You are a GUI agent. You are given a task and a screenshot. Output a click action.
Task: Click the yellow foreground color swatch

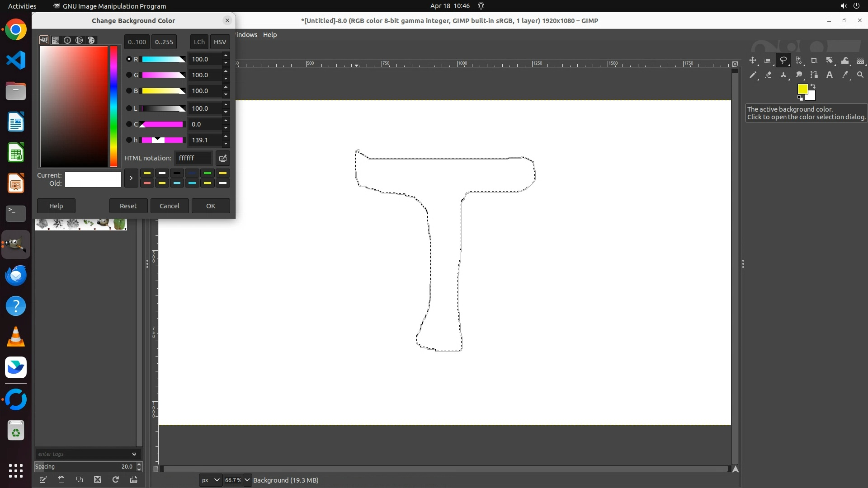pyautogui.click(x=802, y=89)
